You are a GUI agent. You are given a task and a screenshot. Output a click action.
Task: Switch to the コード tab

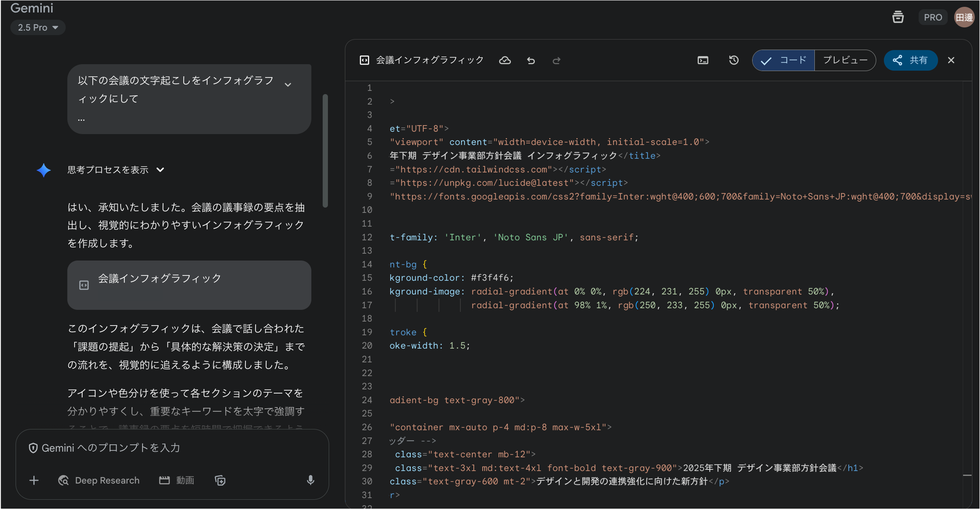tap(783, 60)
